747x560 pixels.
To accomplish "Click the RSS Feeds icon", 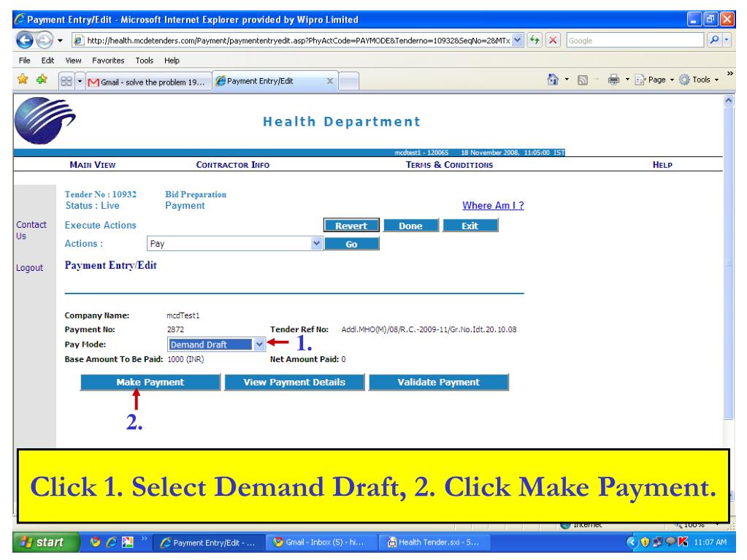I will [582, 80].
